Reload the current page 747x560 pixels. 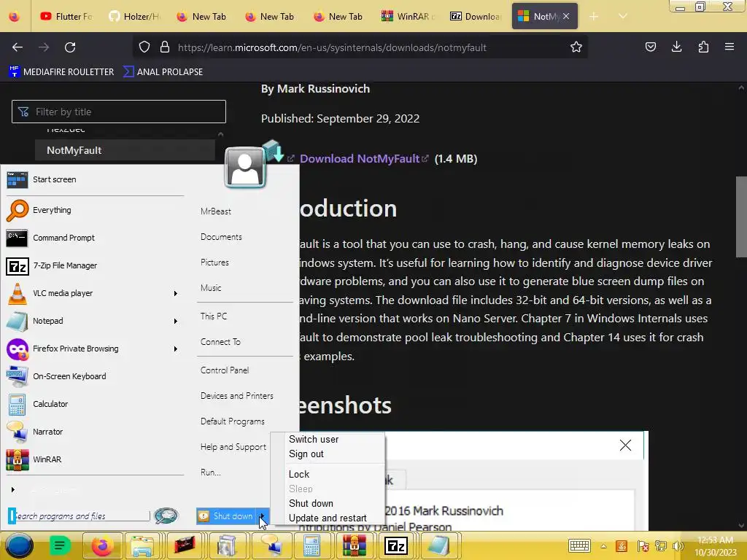pyautogui.click(x=70, y=47)
